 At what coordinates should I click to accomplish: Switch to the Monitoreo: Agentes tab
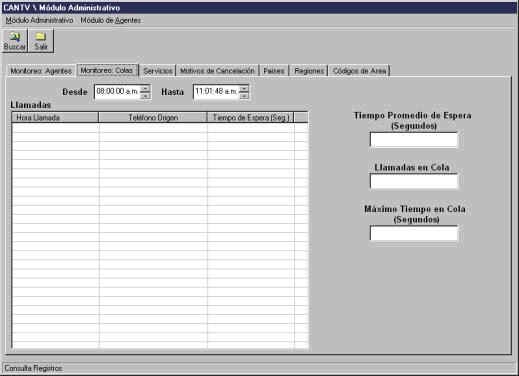(41, 71)
